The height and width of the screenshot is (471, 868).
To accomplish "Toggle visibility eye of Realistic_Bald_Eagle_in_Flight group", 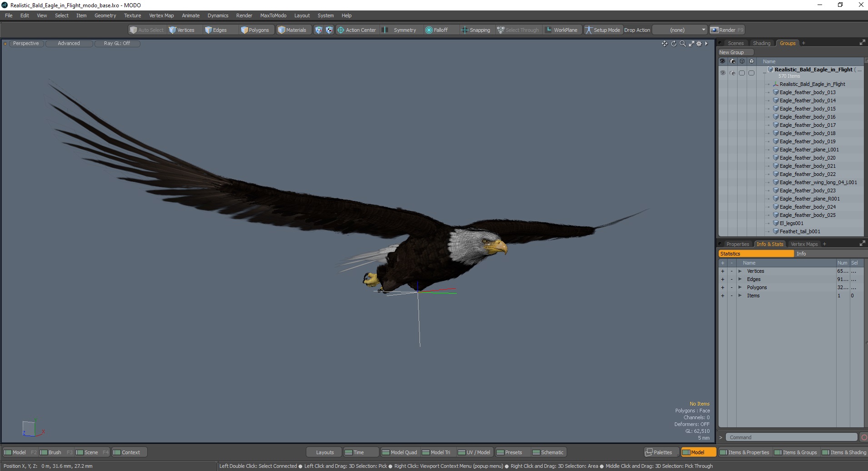I will [723, 73].
